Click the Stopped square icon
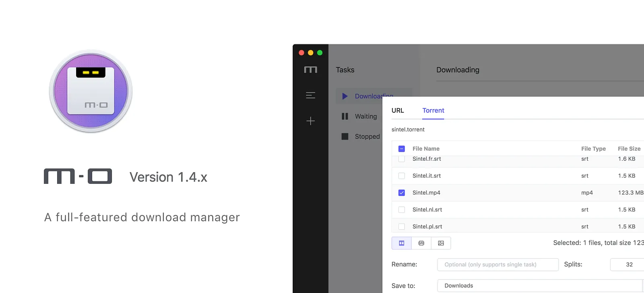This screenshot has height=293, width=644. (345, 137)
